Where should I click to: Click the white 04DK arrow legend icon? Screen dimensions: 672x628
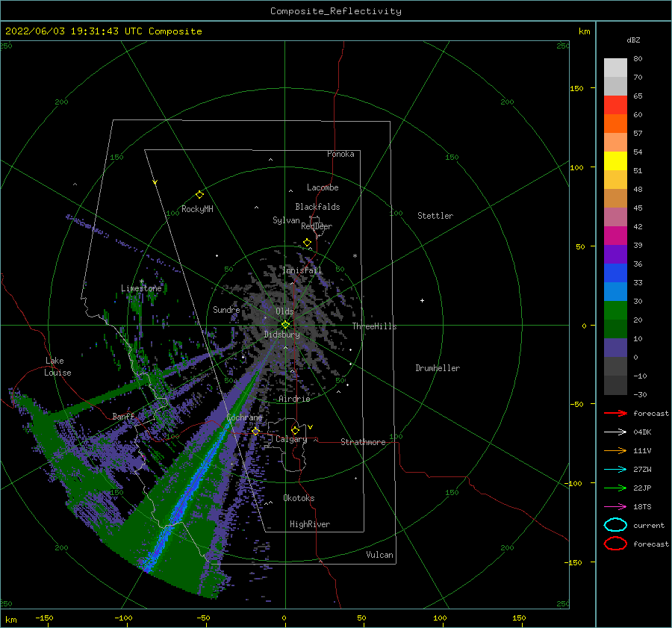coord(615,432)
